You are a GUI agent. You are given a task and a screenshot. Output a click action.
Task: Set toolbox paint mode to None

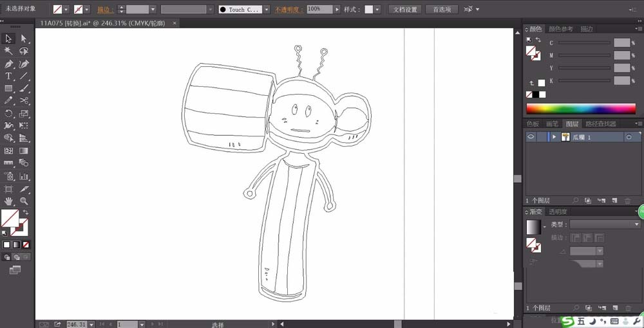coord(26,245)
